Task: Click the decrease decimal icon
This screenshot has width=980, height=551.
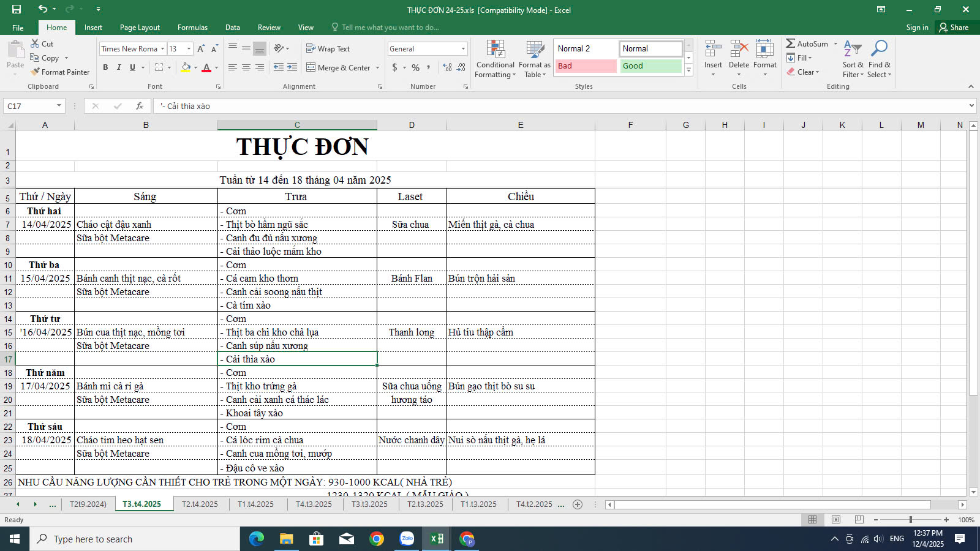Action: tap(461, 67)
